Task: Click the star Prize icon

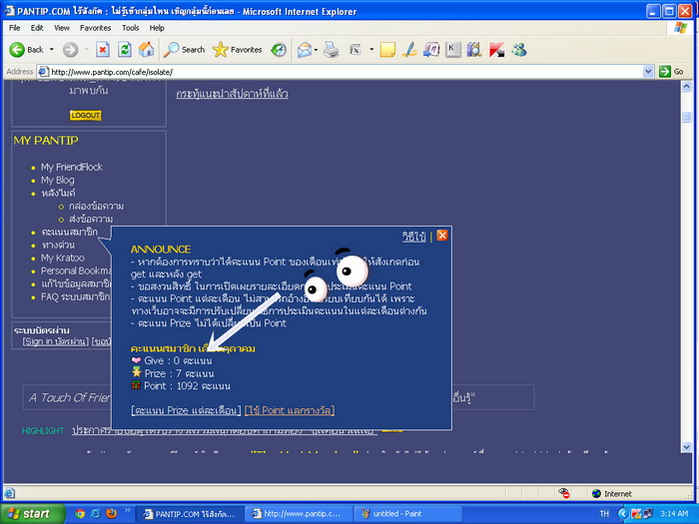Action: pos(136,372)
